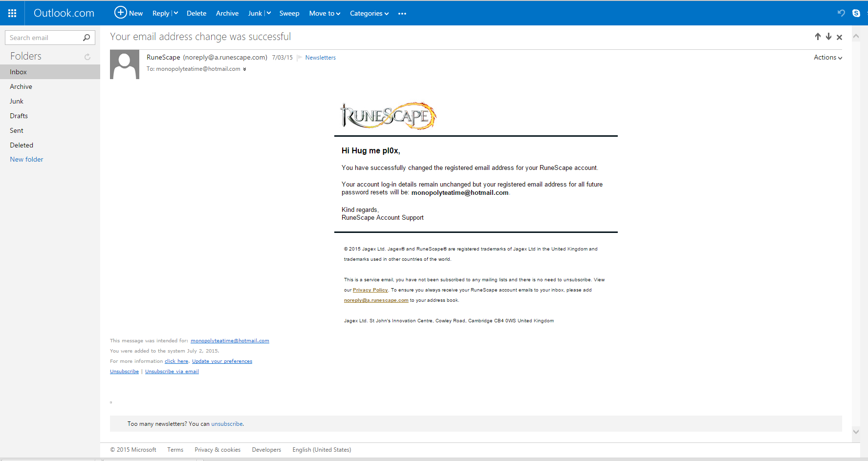Click Update your preferences link

click(x=222, y=361)
